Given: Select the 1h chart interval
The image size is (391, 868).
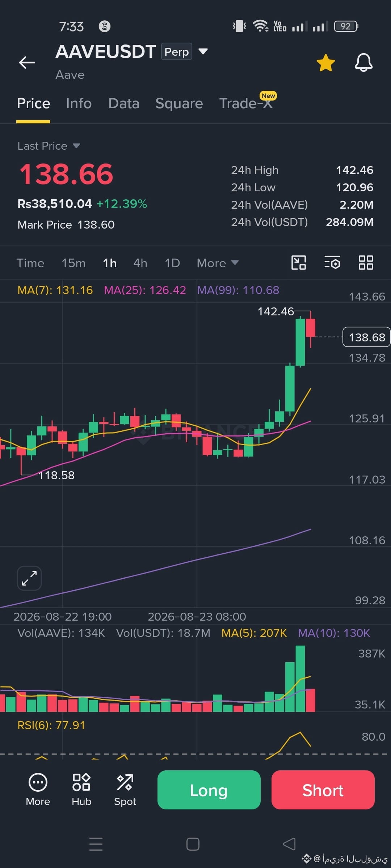Looking at the screenshot, I should tap(110, 263).
